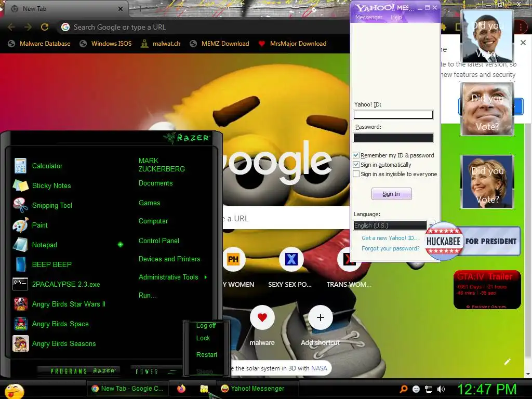Open MEMZ Download bookmark
532x399 pixels.
[x=220, y=44]
